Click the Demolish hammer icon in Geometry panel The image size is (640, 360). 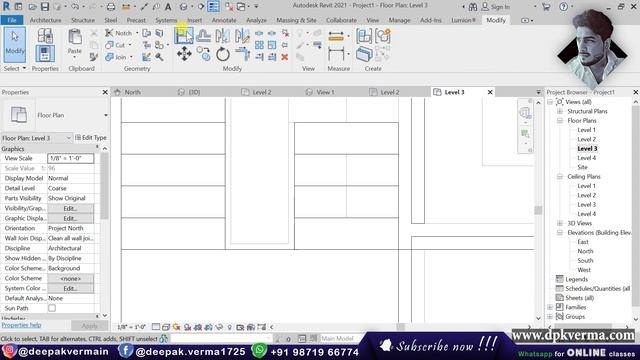tap(159, 57)
